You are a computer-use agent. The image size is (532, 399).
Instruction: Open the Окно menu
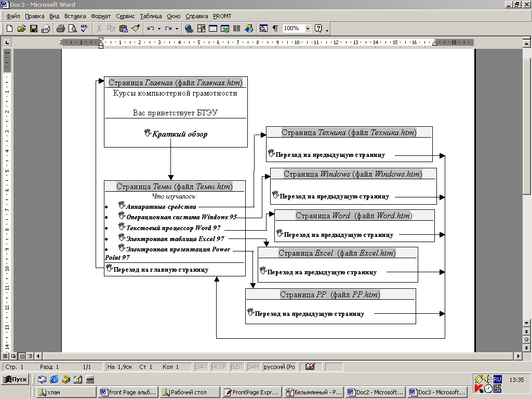pos(174,16)
